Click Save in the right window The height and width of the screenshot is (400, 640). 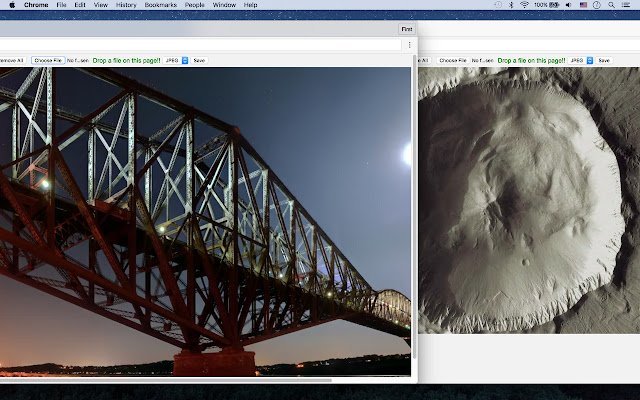pos(604,60)
